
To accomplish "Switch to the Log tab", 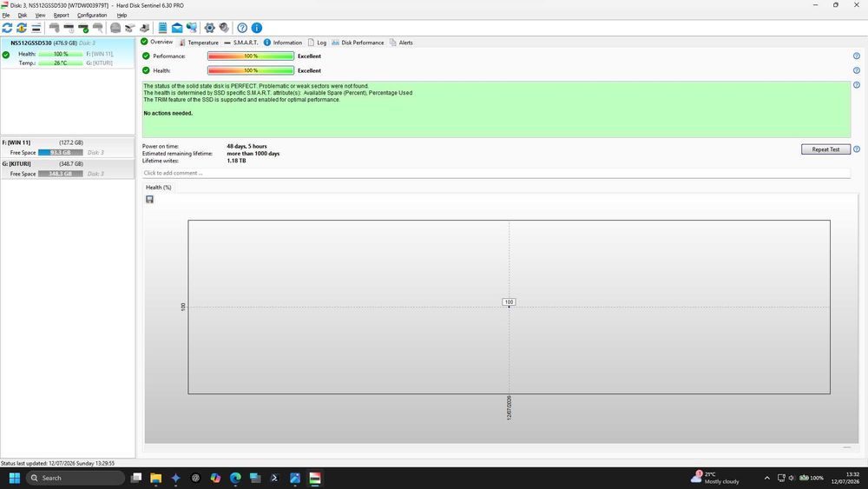I will (x=317, y=42).
